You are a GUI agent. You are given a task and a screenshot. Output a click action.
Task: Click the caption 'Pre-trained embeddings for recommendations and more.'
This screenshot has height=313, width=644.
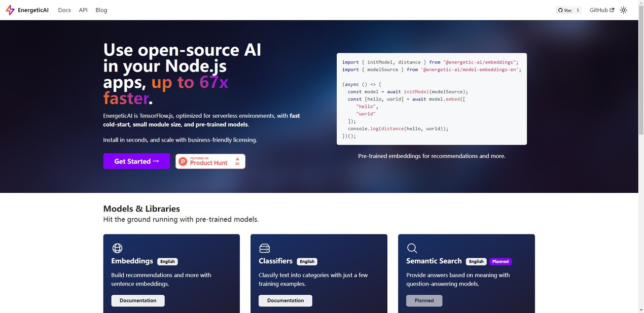point(432,156)
